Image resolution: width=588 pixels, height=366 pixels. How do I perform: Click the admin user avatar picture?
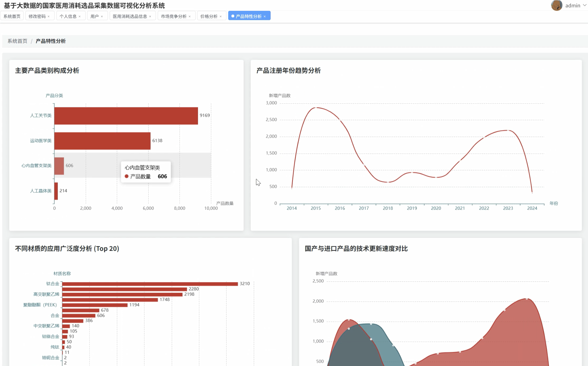556,5
